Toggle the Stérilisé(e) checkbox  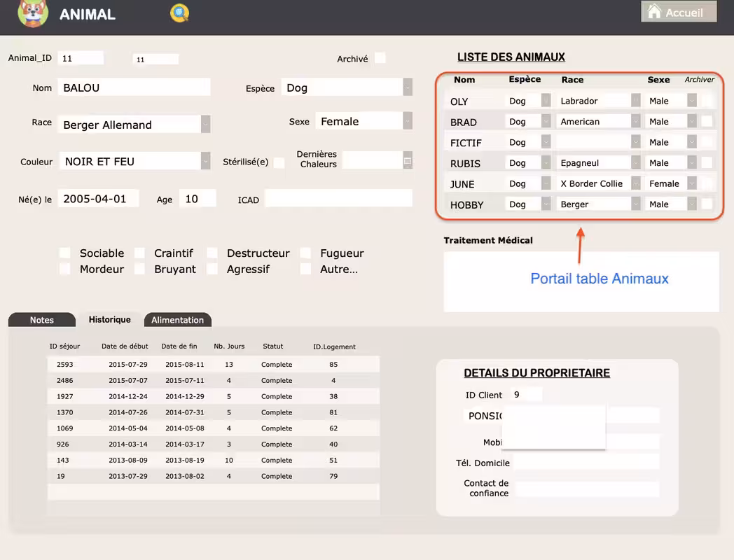(279, 162)
